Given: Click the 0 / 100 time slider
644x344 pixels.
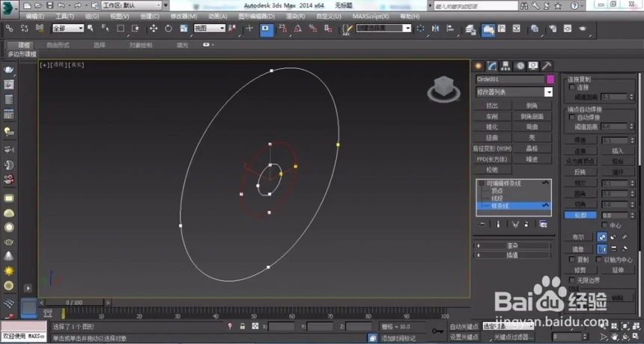Looking at the screenshot, I should 74,303.
